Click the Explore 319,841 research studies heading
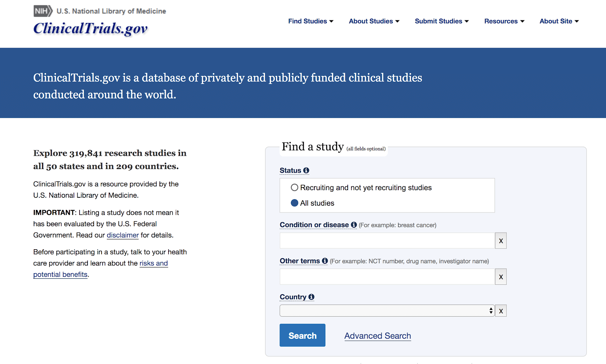The width and height of the screenshot is (606, 364). click(110, 159)
